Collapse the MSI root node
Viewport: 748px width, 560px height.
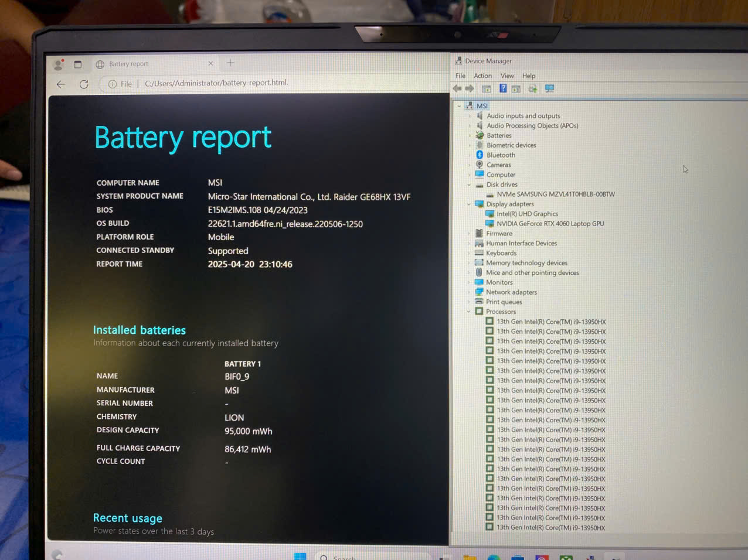coord(459,106)
